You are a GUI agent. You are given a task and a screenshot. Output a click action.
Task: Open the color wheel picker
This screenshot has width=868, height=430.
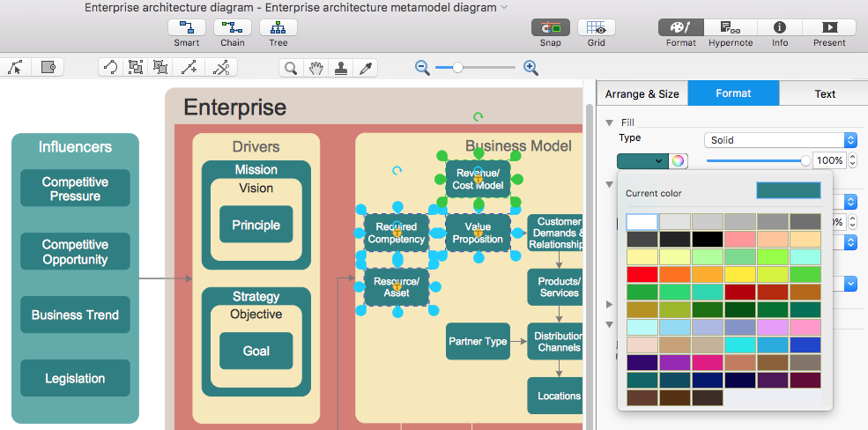coord(678,160)
